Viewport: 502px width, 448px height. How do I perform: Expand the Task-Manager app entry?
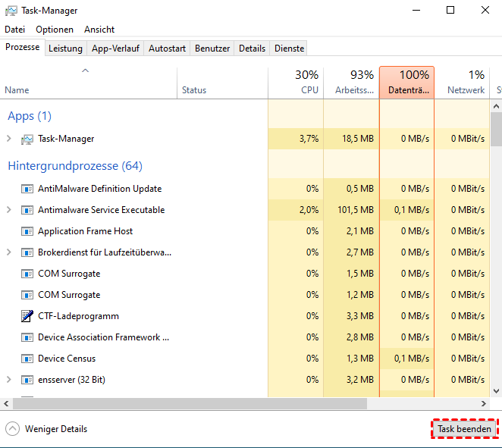pos(9,139)
